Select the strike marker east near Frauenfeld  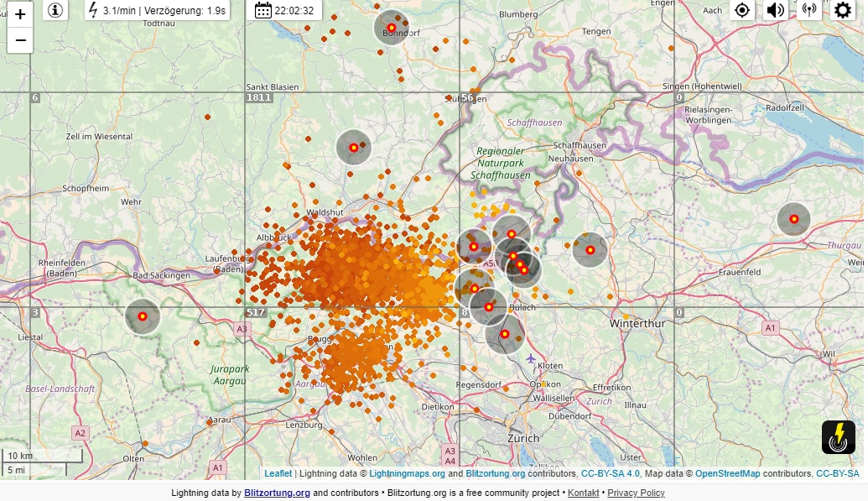coord(793,220)
